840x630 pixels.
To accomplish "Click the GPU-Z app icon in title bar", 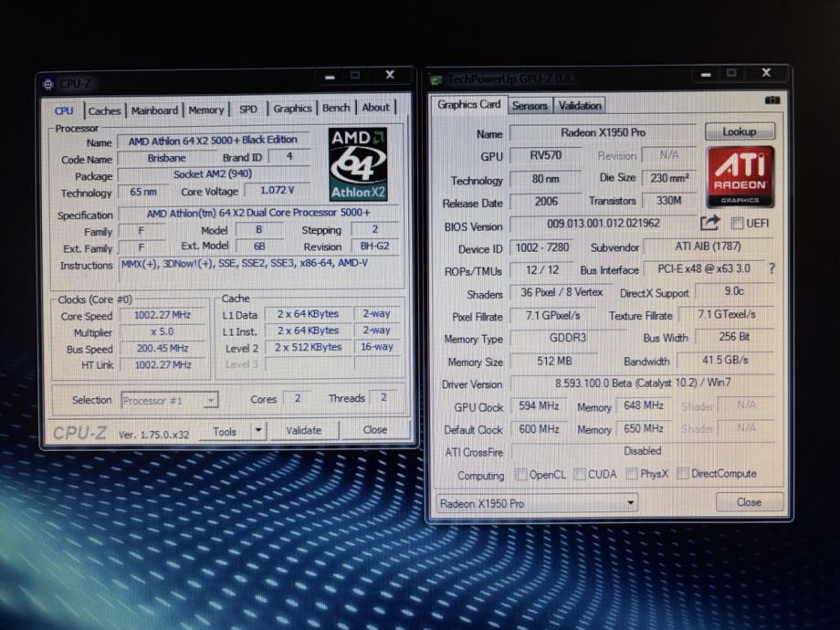I will pyautogui.click(x=436, y=80).
